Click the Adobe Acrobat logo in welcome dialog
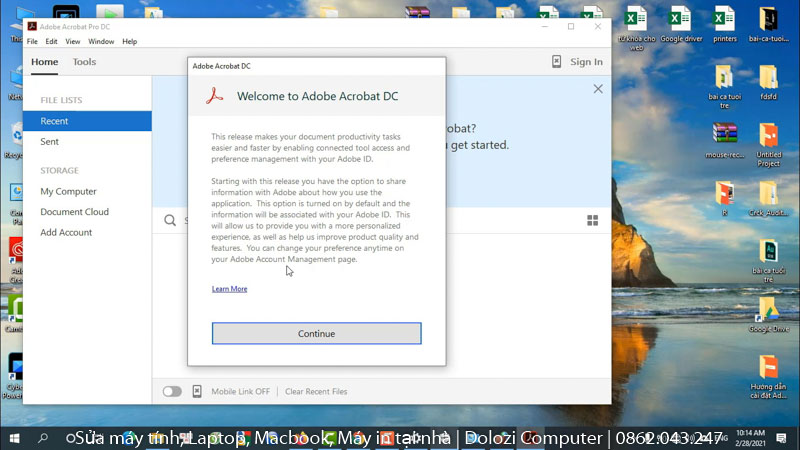800x450 pixels. [214, 96]
